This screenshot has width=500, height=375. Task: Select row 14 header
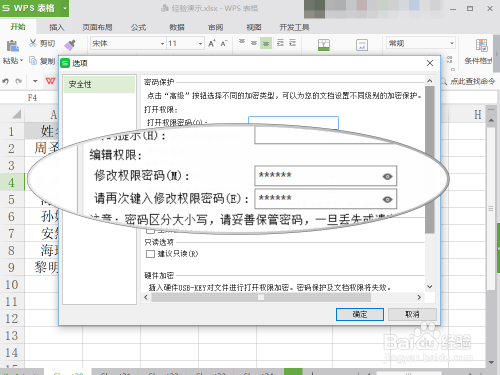pos(12,353)
